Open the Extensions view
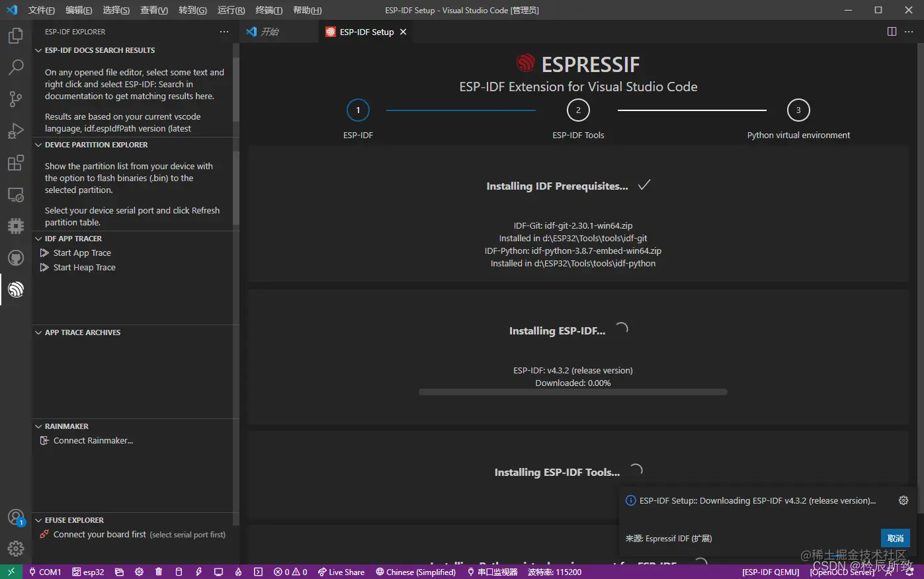The image size is (924, 579). 16,163
